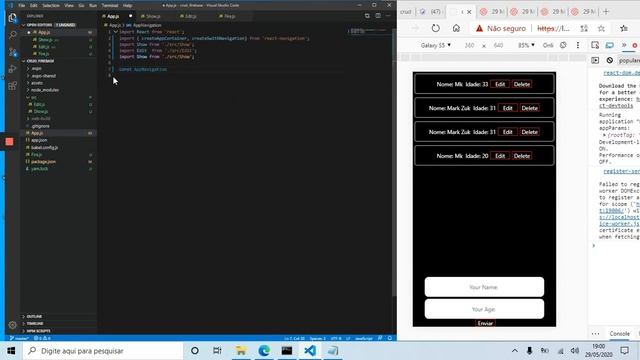Open Microsoft Edge from the taskbar
Image resolution: width=640 pixels, height=360 pixels.
point(264,351)
